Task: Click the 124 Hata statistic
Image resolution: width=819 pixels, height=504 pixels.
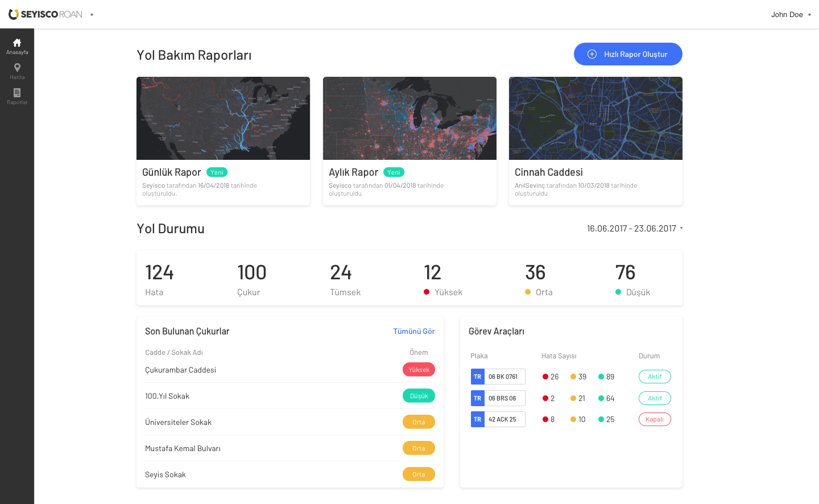Action: pos(159,280)
